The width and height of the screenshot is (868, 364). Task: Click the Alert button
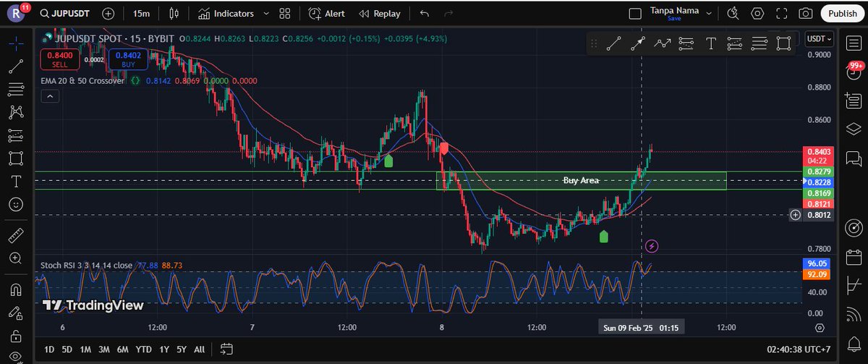tap(327, 13)
